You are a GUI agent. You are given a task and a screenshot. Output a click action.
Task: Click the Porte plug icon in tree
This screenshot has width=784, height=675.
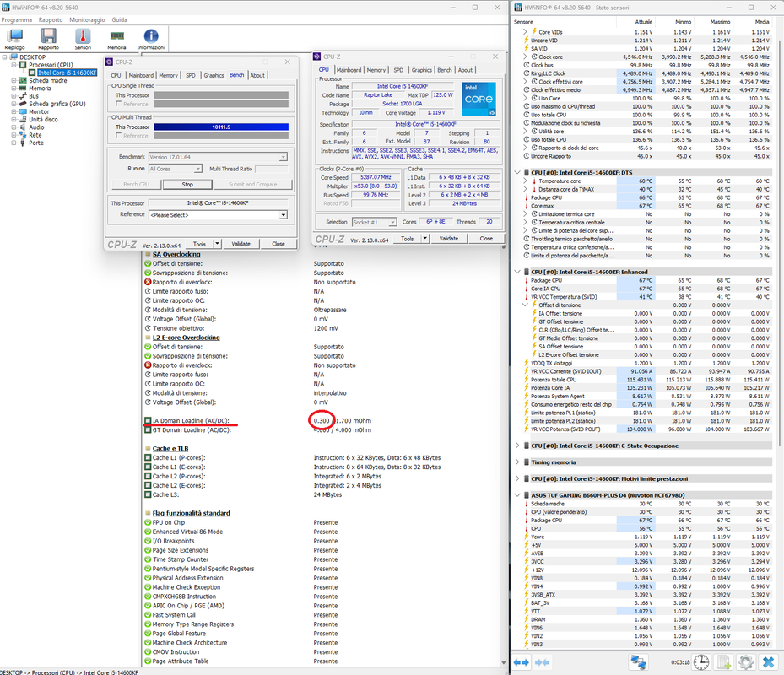23,143
